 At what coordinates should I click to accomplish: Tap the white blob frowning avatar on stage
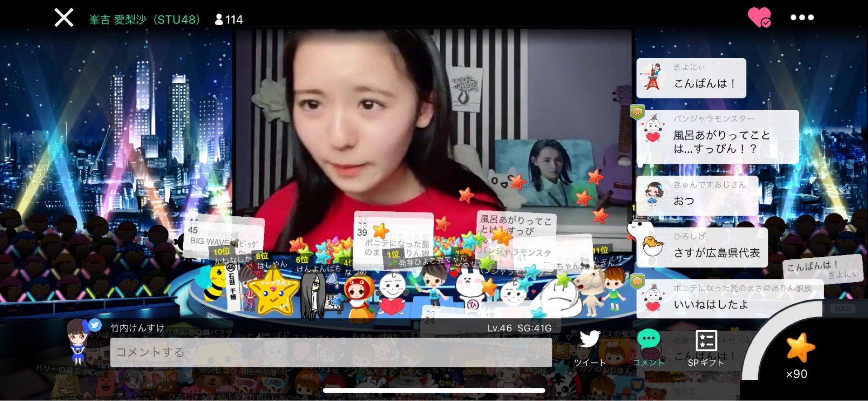(561, 298)
